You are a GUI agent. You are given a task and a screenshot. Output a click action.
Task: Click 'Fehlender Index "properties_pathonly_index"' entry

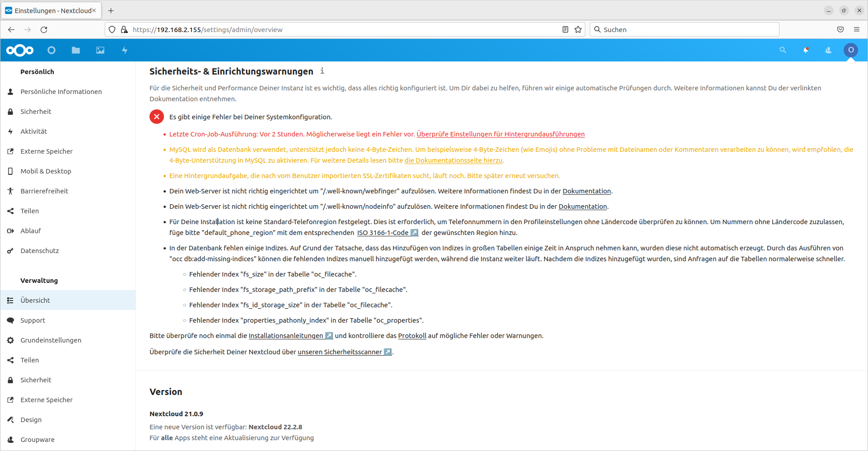[x=306, y=320]
